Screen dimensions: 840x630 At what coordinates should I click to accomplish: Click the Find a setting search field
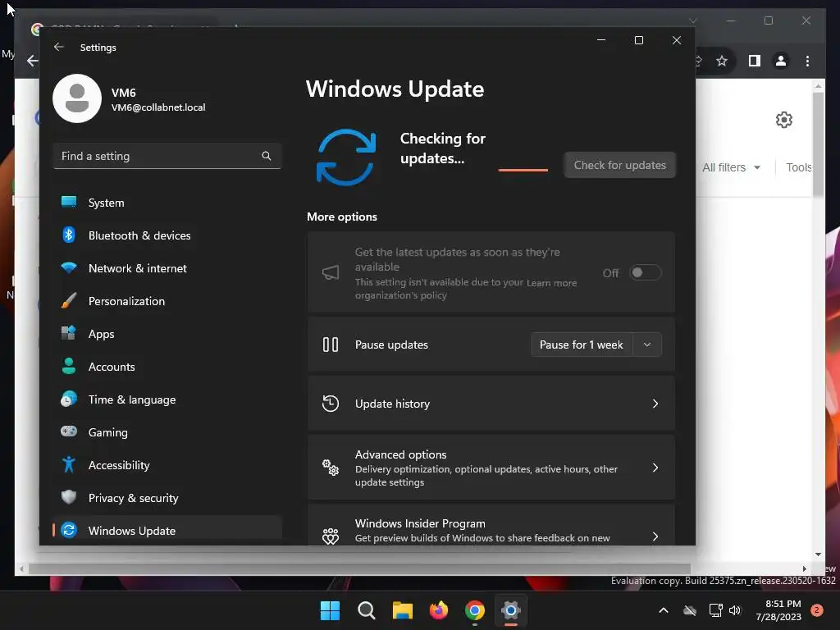coord(167,156)
